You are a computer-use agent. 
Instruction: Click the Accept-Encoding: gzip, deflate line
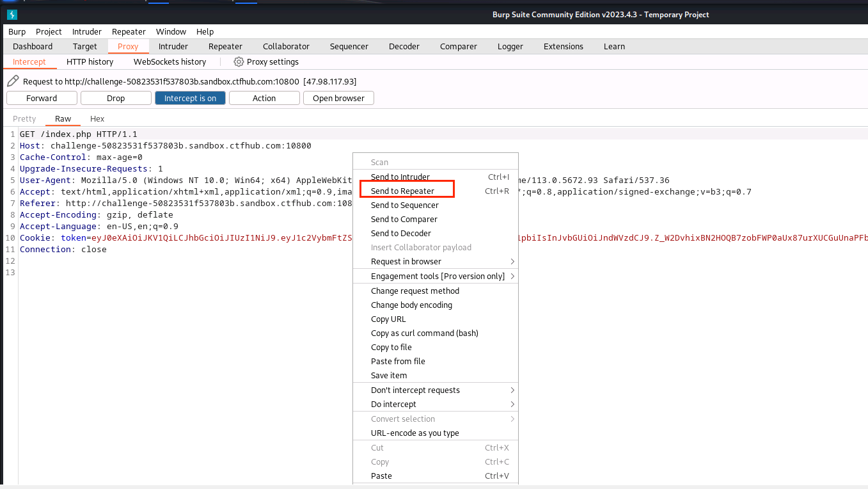pos(97,214)
